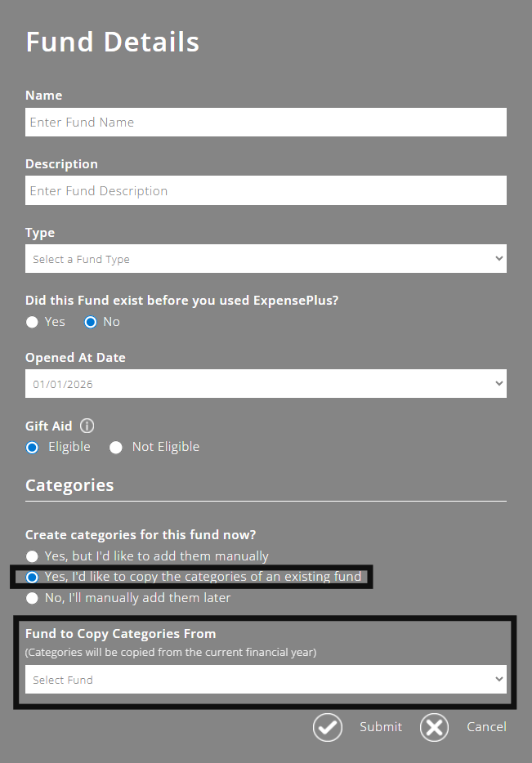The width and height of the screenshot is (532, 763).
Task: Choose to copy categories of an existing fund
Action: click(x=31, y=577)
